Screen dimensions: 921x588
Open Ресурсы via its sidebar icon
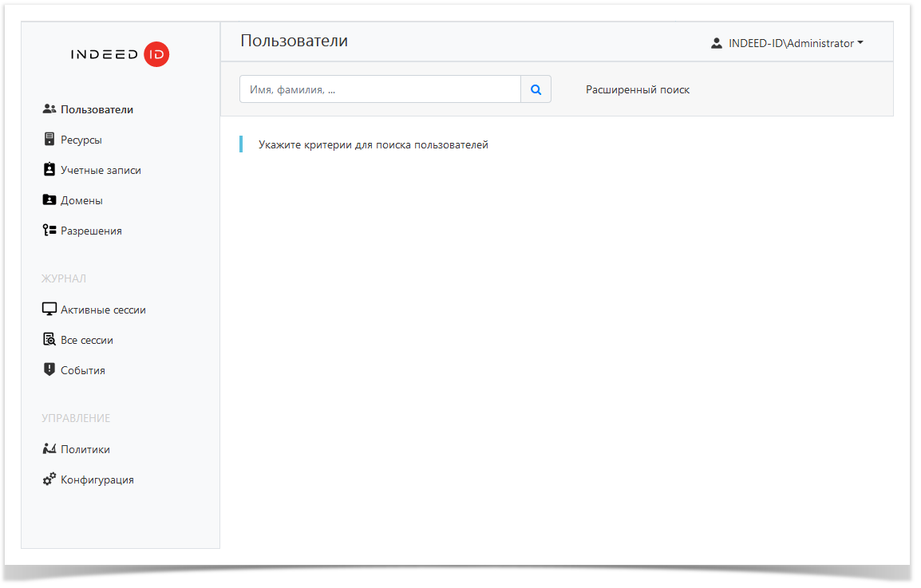coord(49,139)
